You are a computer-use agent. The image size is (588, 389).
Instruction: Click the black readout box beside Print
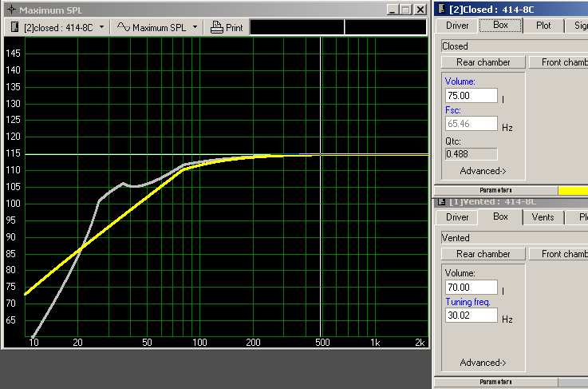(x=337, y=27)
